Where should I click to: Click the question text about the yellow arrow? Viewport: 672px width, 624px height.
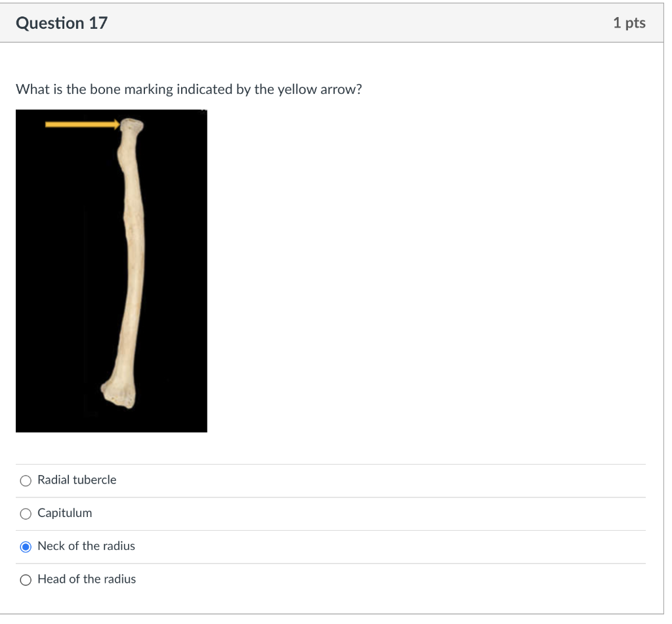(188, 89)
